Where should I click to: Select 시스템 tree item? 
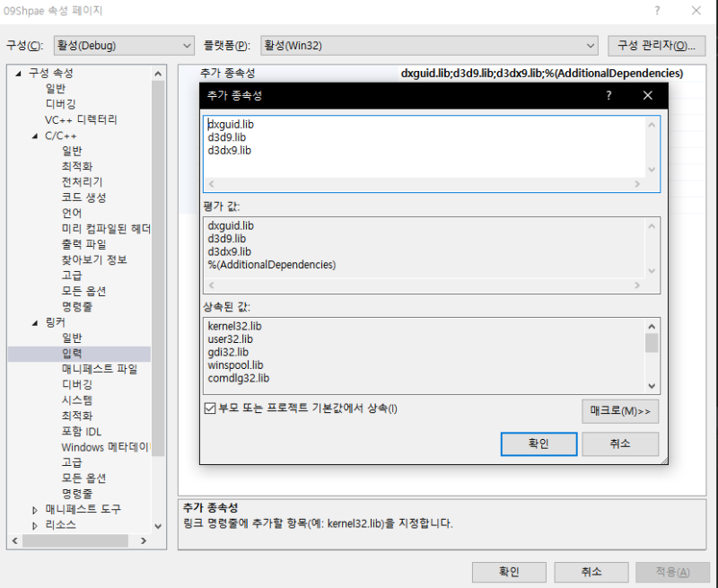(77, 400)
